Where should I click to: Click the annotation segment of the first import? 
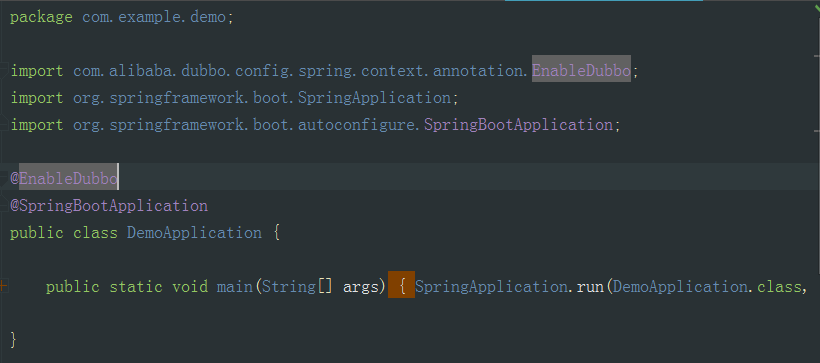pyautogui.click(x=477, y=71)
